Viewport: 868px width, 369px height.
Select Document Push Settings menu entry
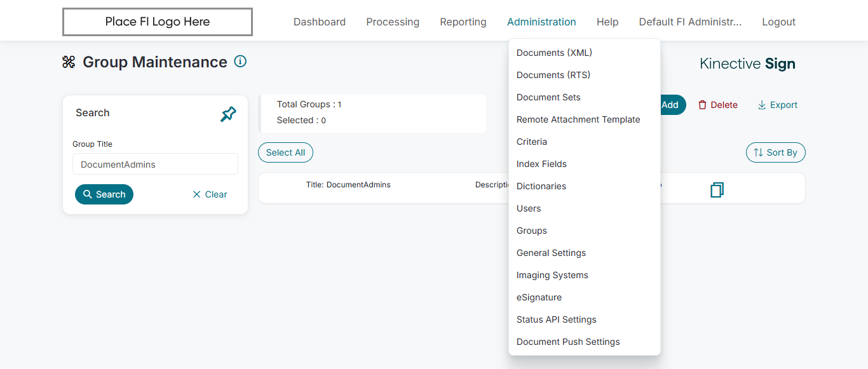568,342
